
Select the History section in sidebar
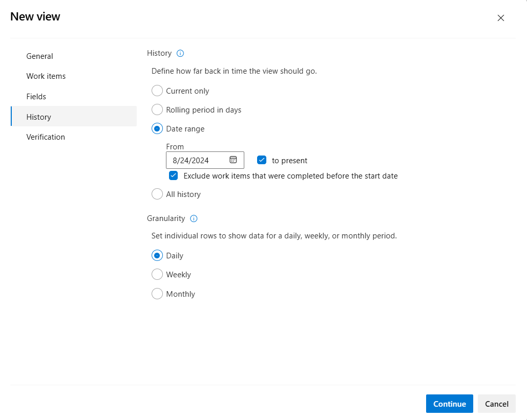(38, 117)
